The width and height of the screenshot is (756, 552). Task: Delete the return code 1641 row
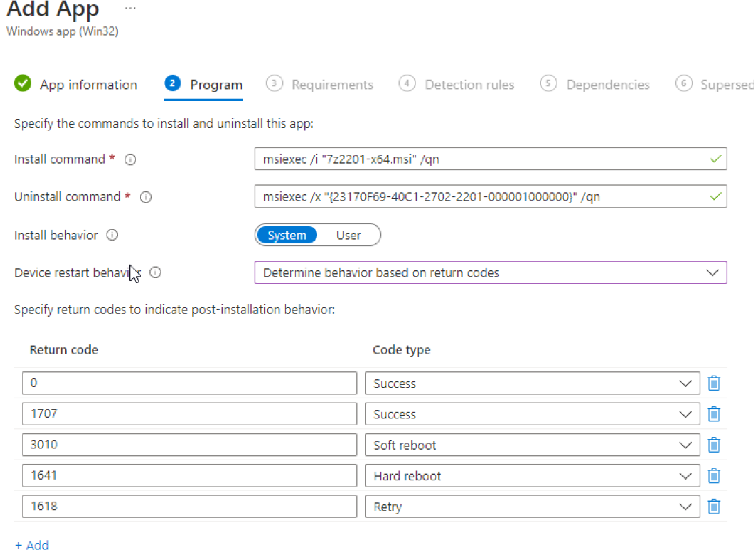coord(714,475)
